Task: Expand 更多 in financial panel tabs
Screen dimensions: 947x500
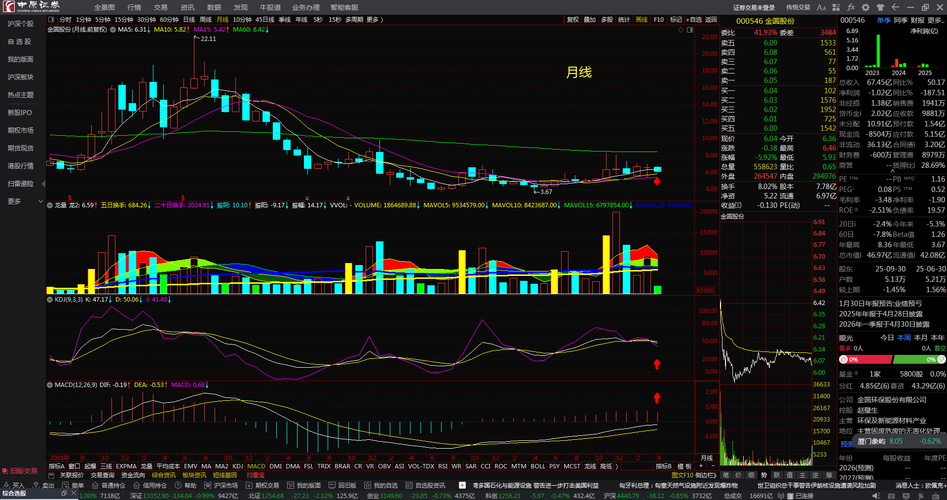Action: point(937,19)
